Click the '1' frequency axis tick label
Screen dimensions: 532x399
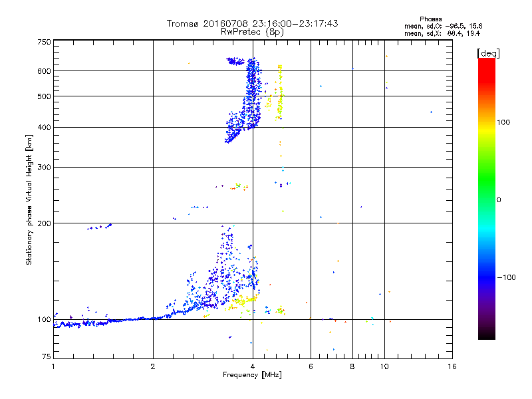coord(53,366)
